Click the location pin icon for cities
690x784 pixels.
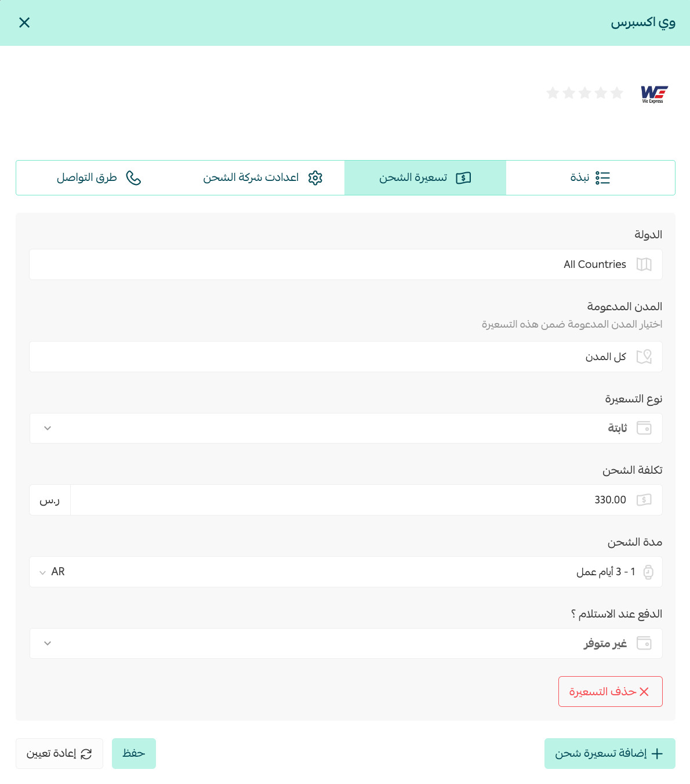644,357
